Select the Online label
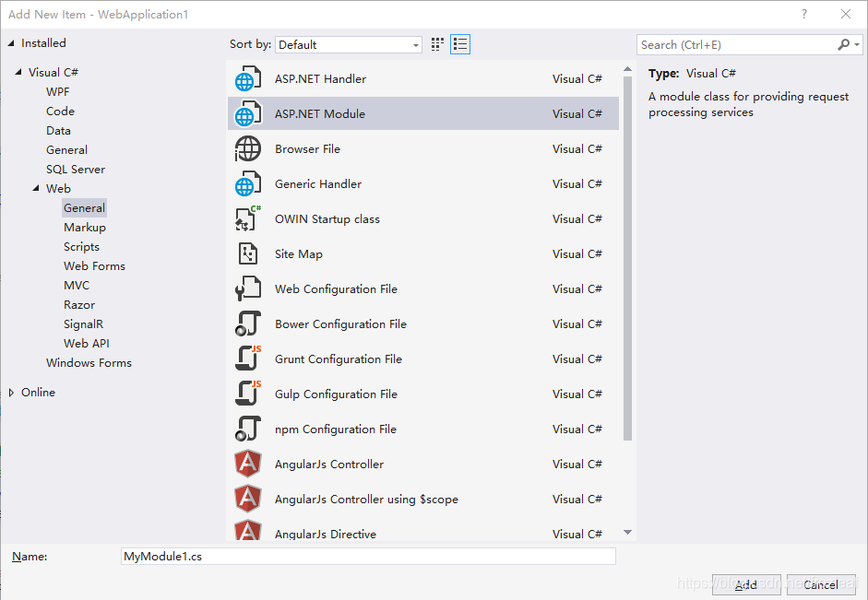This screenshot has width=868, height=600. (x=38, y=392)
